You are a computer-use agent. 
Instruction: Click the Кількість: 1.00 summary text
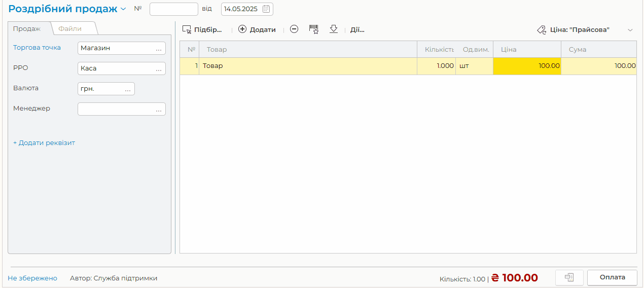coord(462,279)
